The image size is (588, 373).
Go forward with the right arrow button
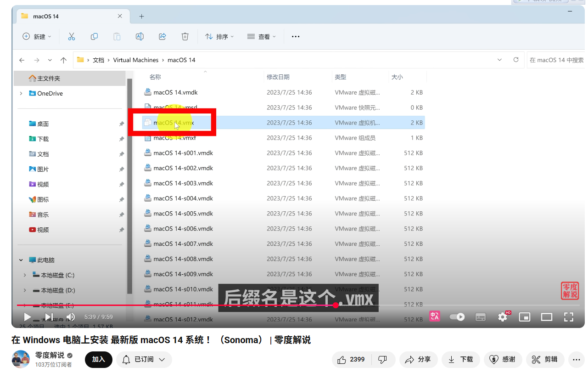36,60
